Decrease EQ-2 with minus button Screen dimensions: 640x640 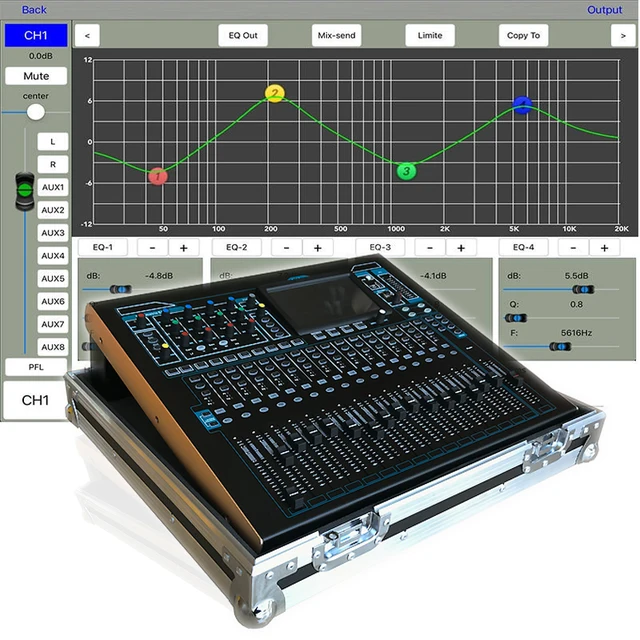click(x=286, y=248)
